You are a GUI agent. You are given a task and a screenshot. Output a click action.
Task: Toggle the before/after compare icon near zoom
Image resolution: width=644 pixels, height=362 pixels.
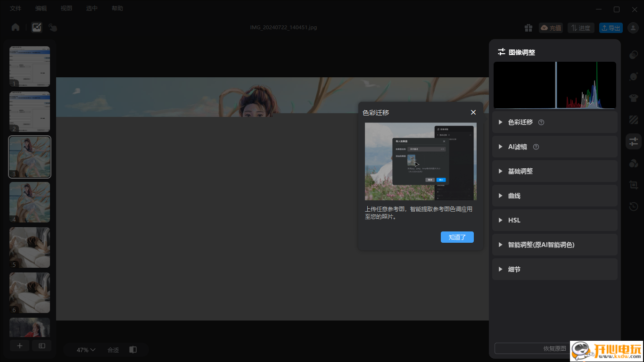click(132, 349)
